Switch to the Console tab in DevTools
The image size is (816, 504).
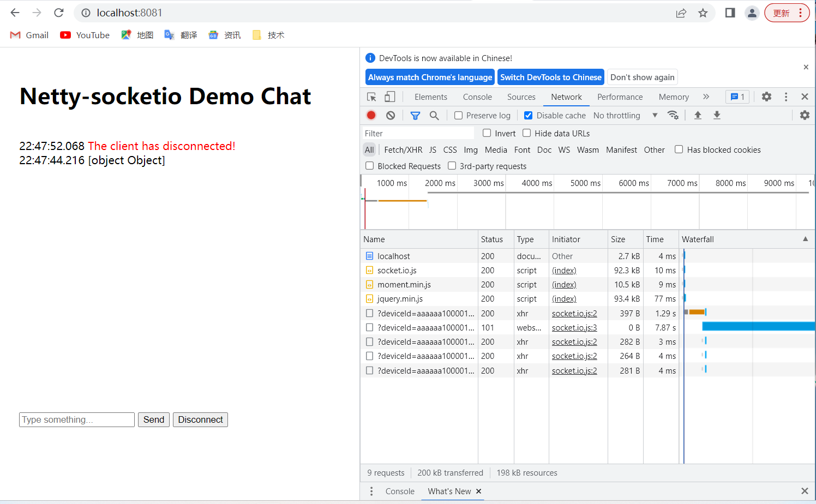(x=477, y=97)
